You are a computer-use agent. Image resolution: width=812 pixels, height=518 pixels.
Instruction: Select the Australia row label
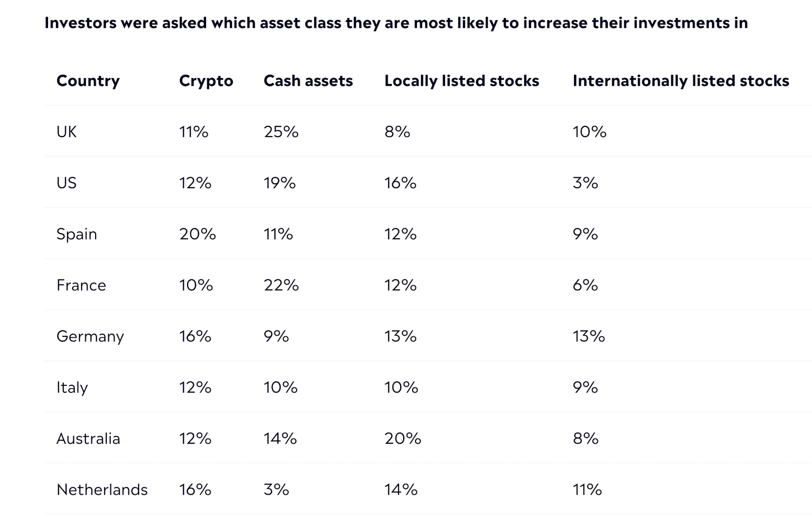click(88, 439)
